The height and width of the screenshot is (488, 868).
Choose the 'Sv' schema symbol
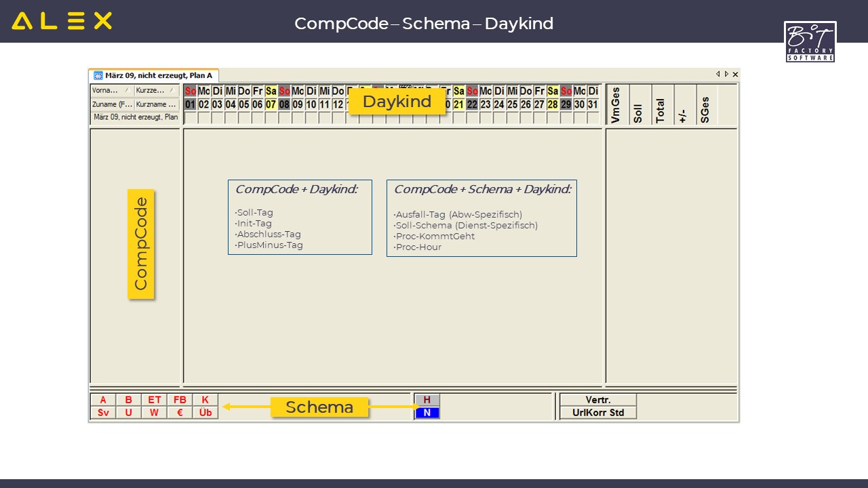(x=103, y=413)
